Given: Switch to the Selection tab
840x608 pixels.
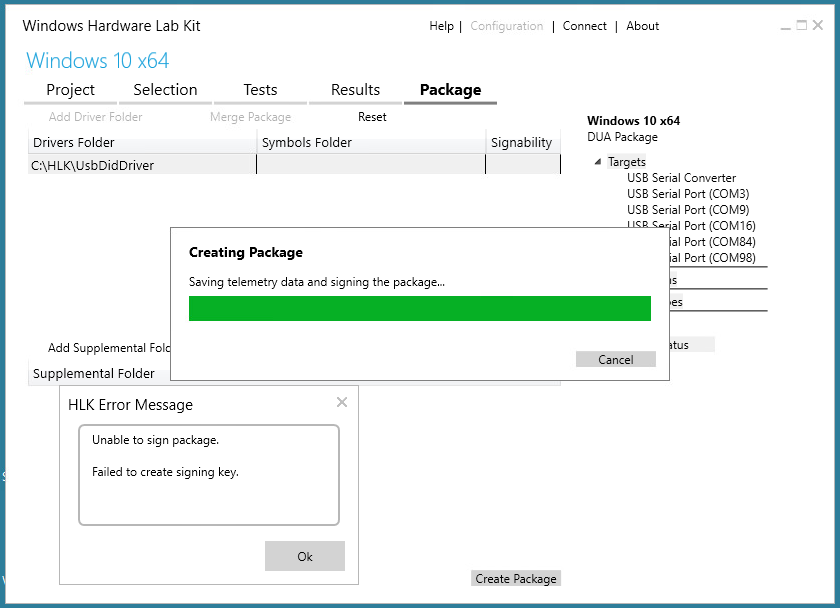Looking at the screenshot, I should [x=165, y=89].
